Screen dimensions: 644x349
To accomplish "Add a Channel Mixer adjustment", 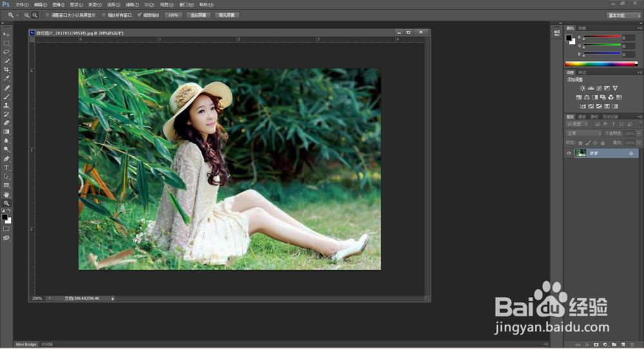I will [611, 97].
